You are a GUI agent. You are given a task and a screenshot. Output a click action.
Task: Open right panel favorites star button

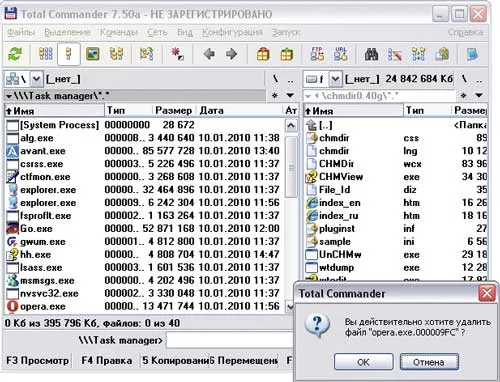(464, 96)
